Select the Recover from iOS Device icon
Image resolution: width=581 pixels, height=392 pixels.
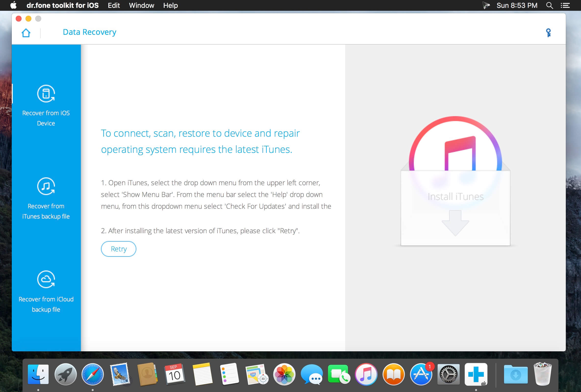pyautogui.click(x=46, y=94)
